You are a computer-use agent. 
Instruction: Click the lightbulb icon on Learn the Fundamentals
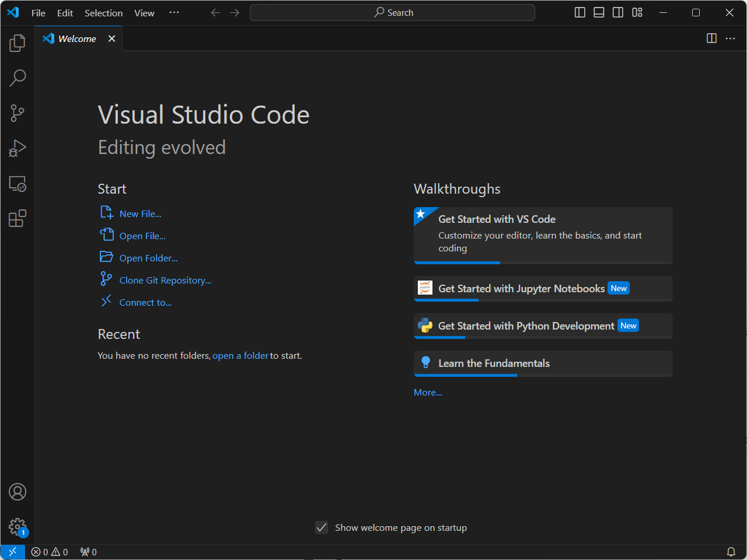coord(425,362)
